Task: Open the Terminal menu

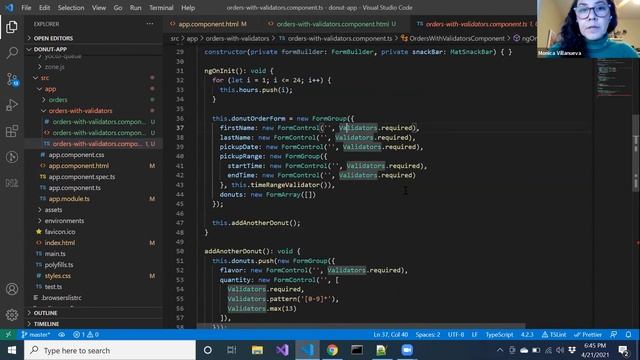Action: pyautogui.click(x=161, y=8)
